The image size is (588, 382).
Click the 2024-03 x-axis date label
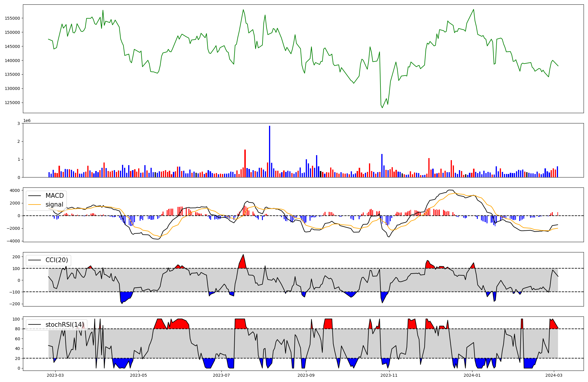[x=554, y=375]
